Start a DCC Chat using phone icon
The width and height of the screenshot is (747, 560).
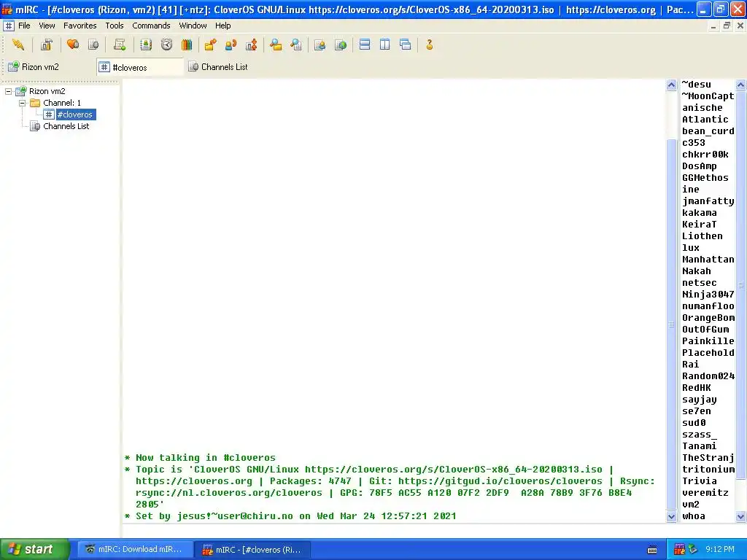click(x=231, y=44)
